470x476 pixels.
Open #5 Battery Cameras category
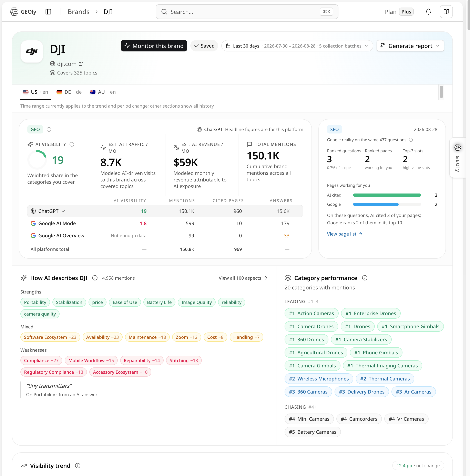[313, 432]
